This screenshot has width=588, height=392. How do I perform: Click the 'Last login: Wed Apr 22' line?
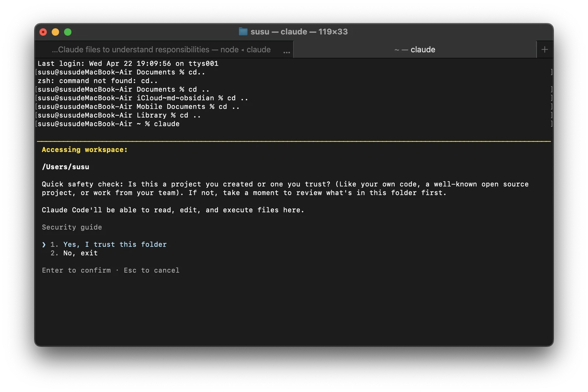point(128,64)
